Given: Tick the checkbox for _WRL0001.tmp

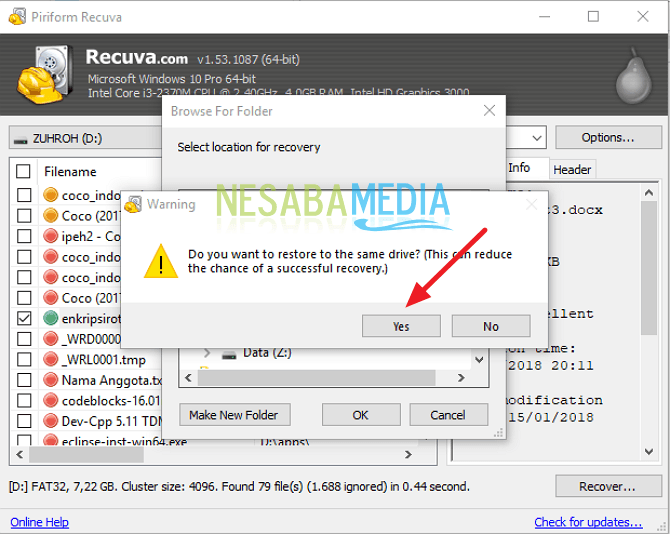Looking at the screenshot, I should point(24,359).
